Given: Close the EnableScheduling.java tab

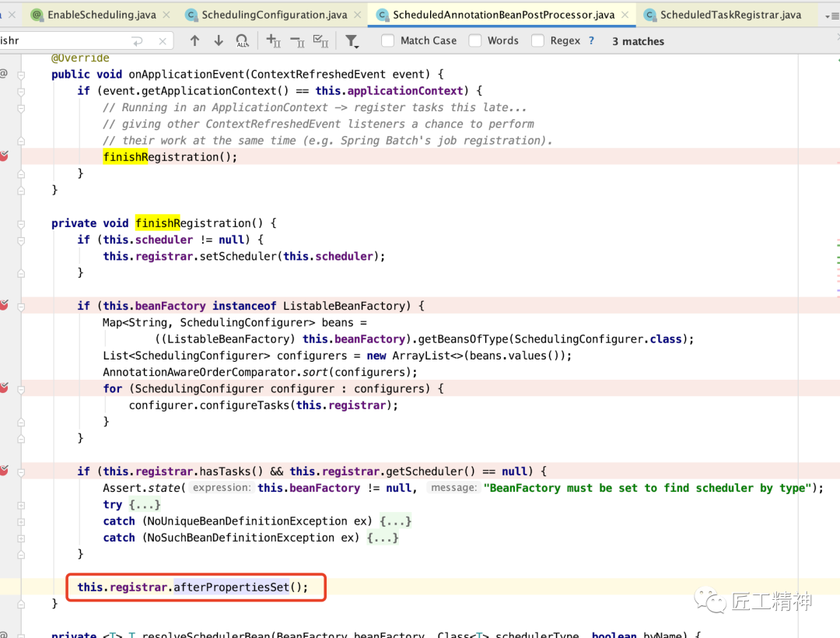Looking at the screenshot, I should [166, 15].
